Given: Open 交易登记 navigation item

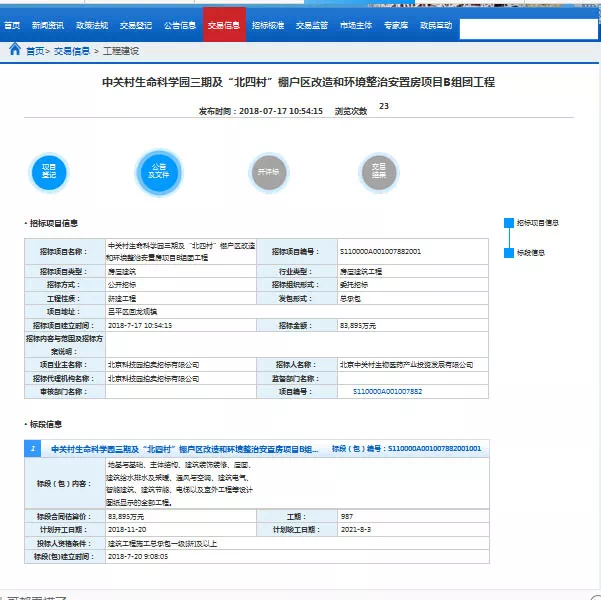Looking at the screenshot, I should coord(136,25).
